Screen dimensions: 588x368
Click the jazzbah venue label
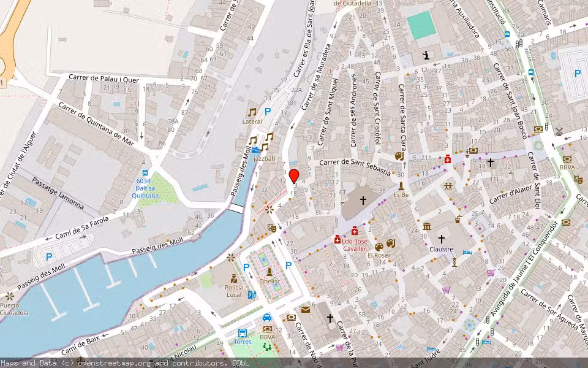tap(265, 158)
